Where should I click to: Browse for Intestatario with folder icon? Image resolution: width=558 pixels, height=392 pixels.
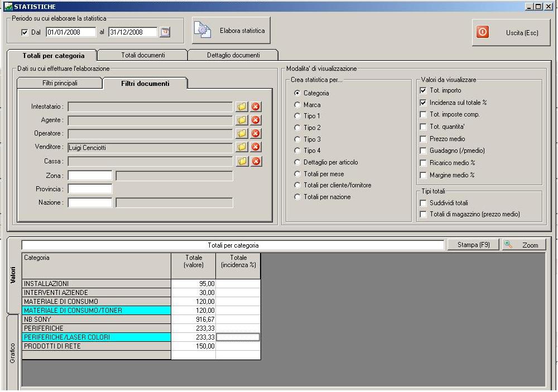point(242,107)
